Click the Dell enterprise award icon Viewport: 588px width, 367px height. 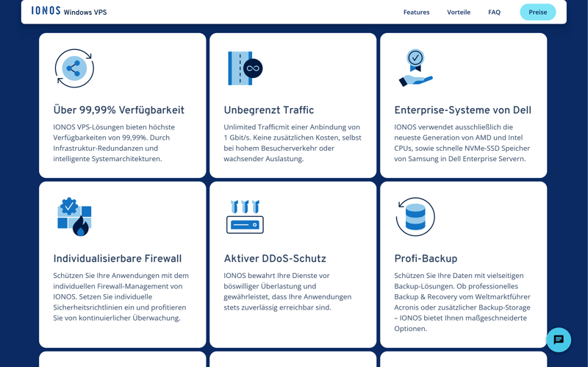(415, 68)
